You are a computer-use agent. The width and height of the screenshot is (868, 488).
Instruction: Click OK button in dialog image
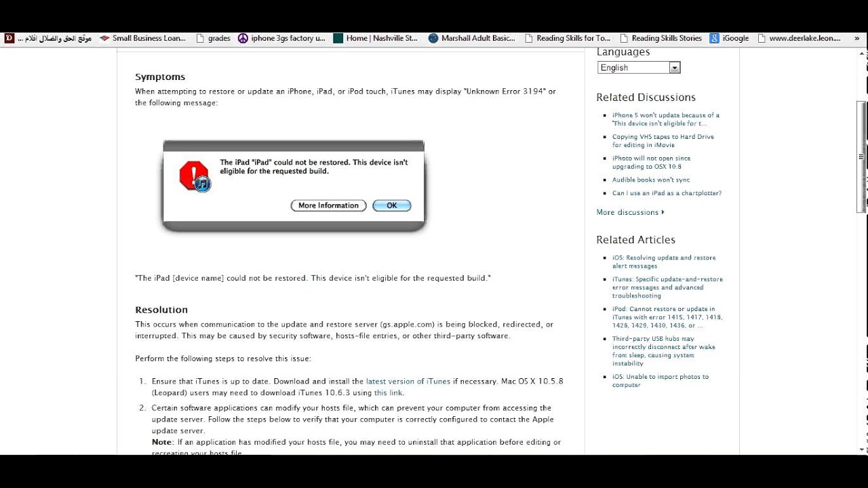point(391,205)
